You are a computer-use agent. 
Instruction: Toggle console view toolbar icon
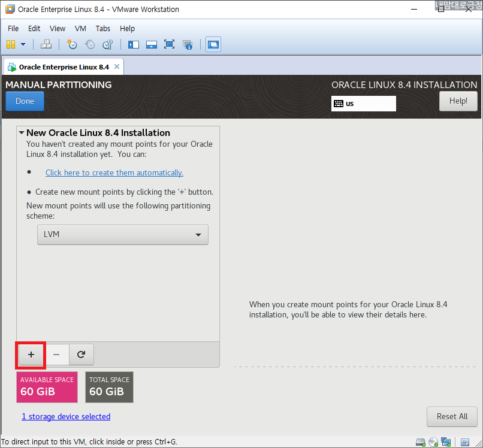pyautogui.click(x=213, y=44)
